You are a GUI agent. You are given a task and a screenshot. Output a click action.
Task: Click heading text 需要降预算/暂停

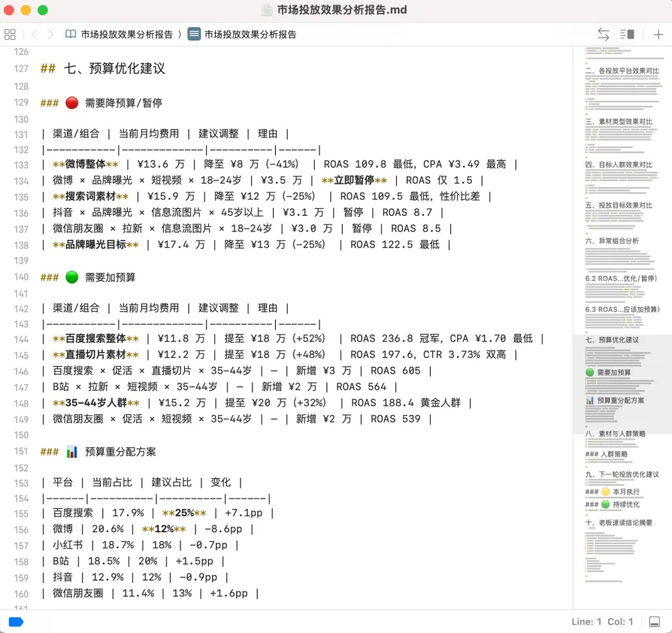[123, 103]
